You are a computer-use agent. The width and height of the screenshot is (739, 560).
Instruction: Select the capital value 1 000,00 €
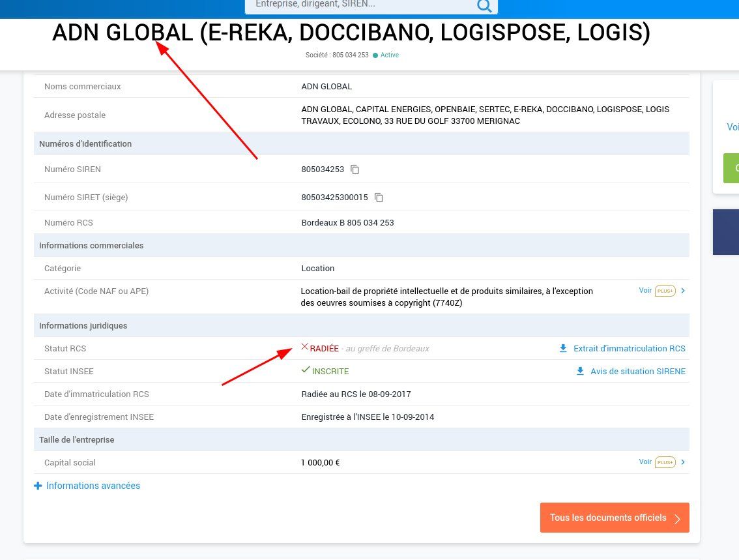coord(320,462)
